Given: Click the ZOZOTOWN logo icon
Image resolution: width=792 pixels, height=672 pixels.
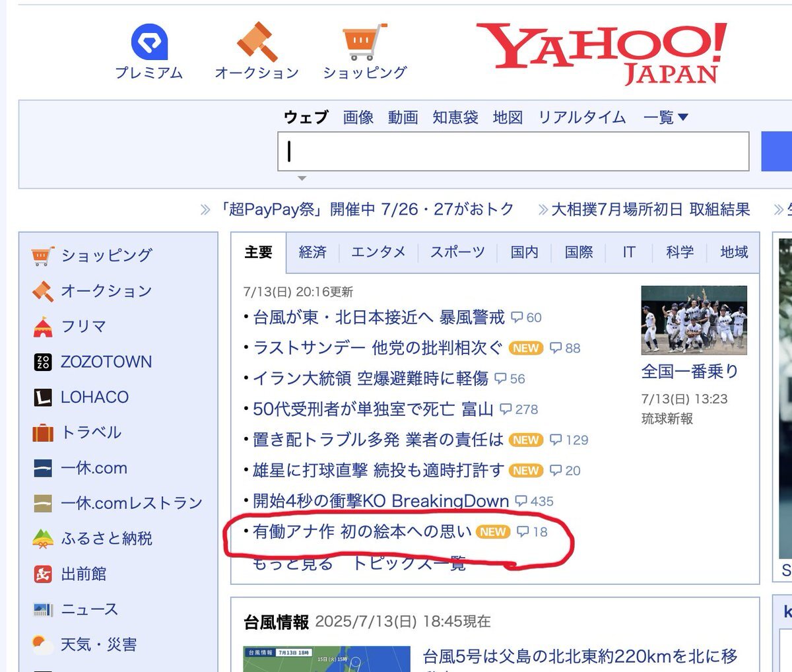Looking at the screenshot, I should coord(43,362).
